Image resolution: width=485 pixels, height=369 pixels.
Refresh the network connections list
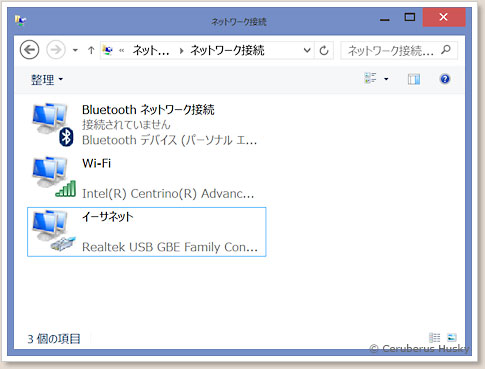[x=324, y=50]
